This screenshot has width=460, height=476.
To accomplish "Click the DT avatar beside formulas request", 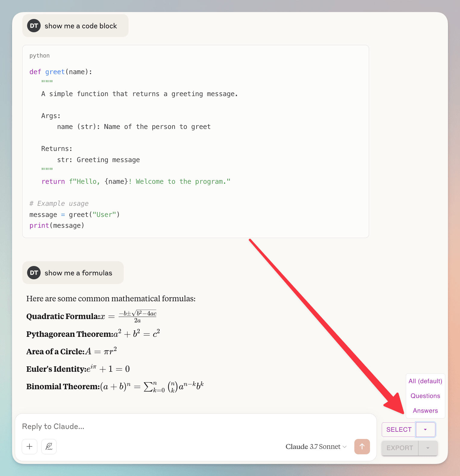I will coord(34,273).
